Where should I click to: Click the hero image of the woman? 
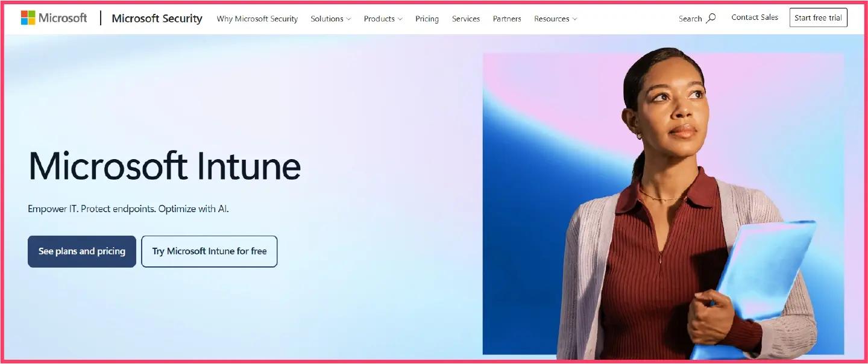(x=663, y=204)
